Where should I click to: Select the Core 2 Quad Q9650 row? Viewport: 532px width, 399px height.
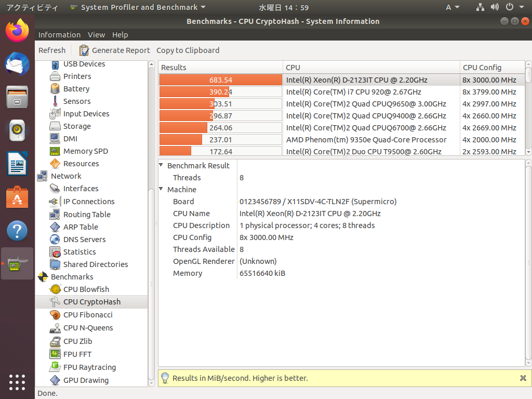pyautogui.click(x=342, y=104)
